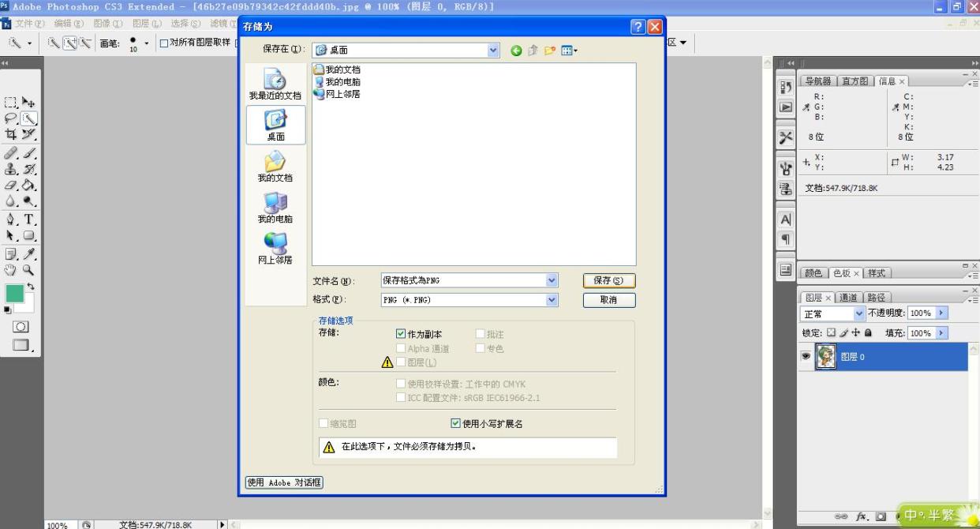Open the Desktop shortcut in save sidebar
Screen dimensions: 980x529
(x=275, y=126)
